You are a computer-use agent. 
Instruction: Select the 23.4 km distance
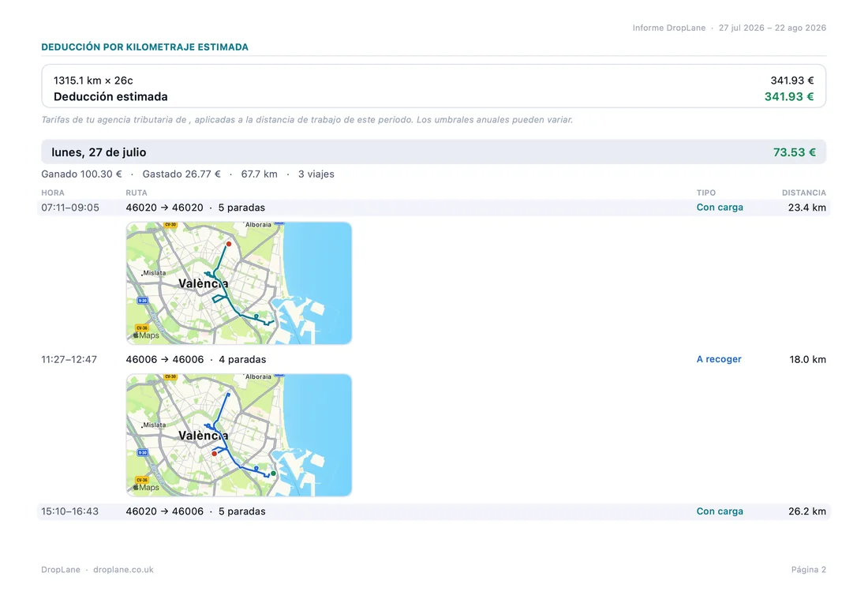click(x=807, y=208)
